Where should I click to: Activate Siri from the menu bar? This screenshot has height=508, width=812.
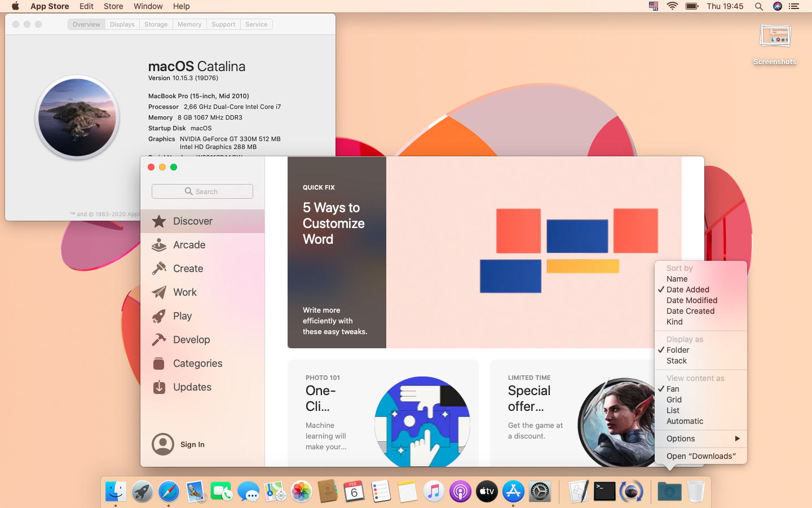[778, 6]
